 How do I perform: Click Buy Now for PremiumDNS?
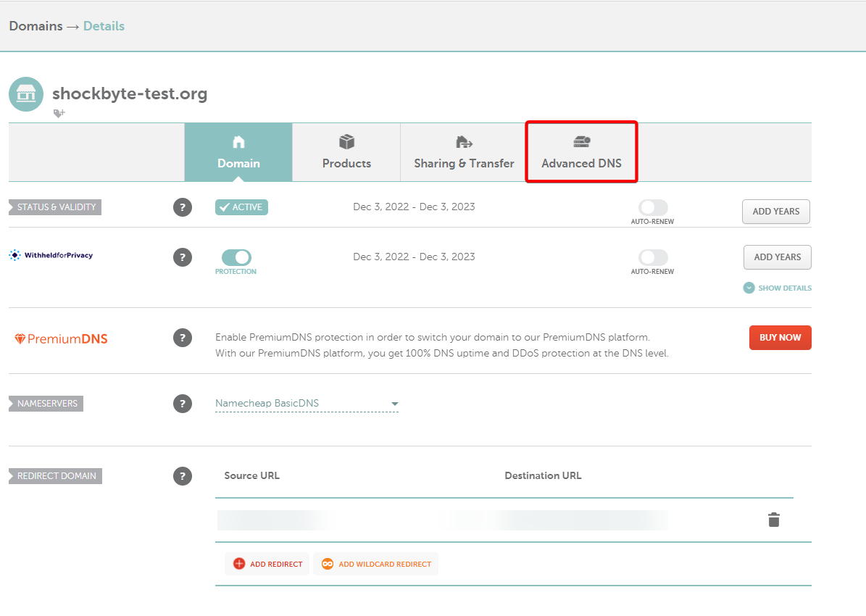(780, 337)
